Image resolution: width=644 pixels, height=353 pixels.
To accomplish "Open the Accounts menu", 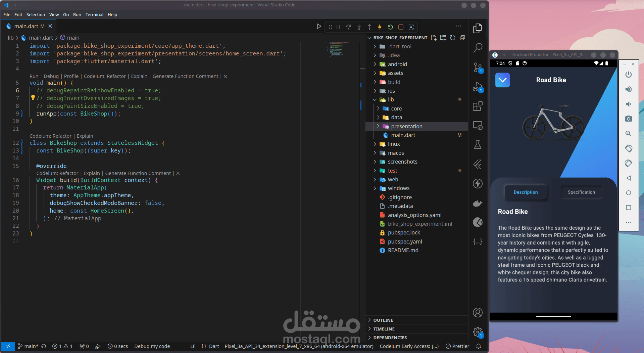I will pos(478,313).
